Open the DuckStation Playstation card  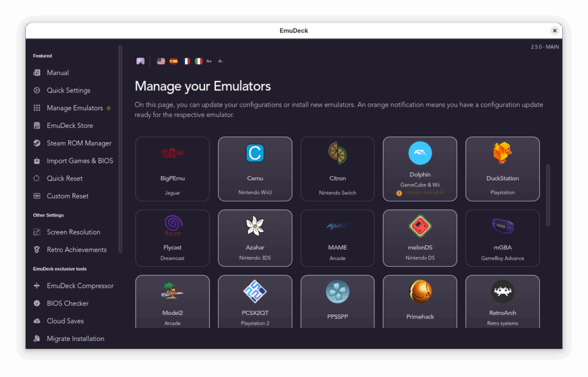pos(502,169)
